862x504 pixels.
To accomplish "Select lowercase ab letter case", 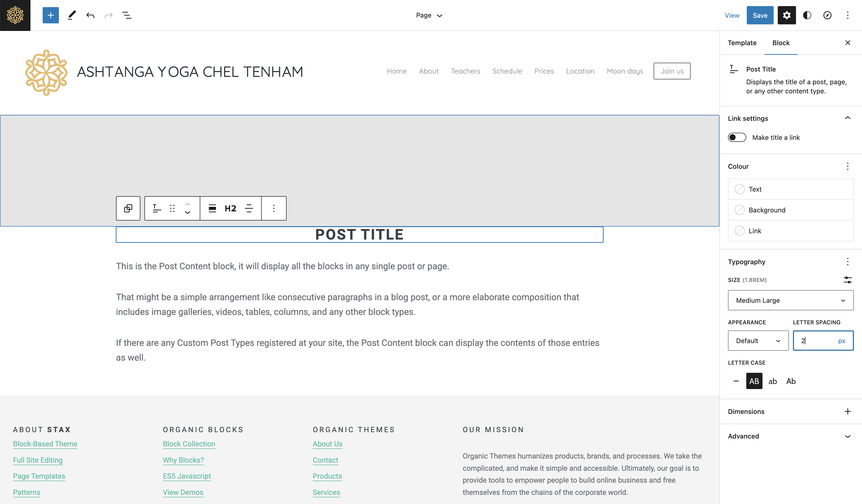I will [x=773, y=381].
